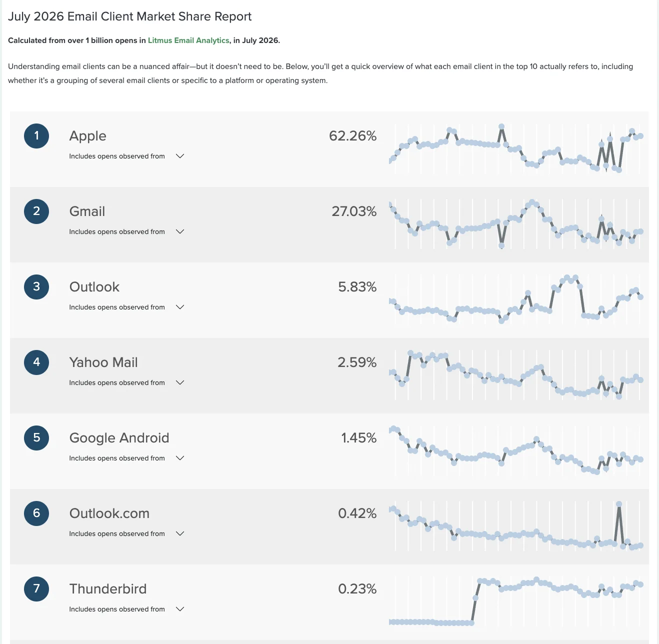The width and height of the screenshot is (659, 644).
Task: Expand Thunderbird's included opens chevron
Action: point(180,609)
